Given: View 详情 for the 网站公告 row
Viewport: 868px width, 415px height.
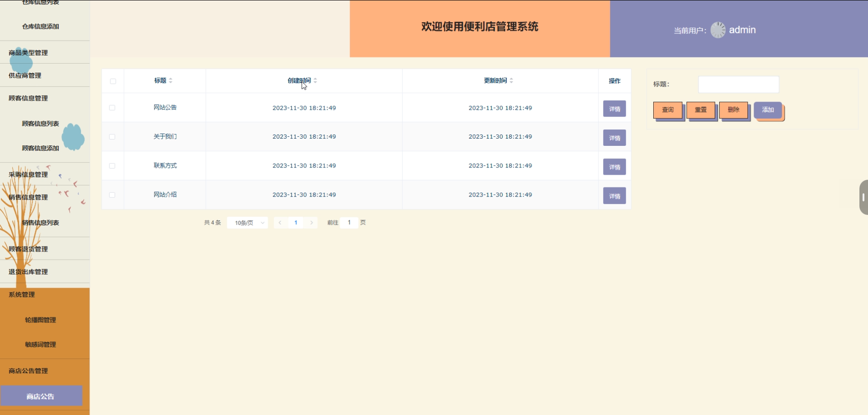Looking at the screenshot, I should [x=614, y=109].
